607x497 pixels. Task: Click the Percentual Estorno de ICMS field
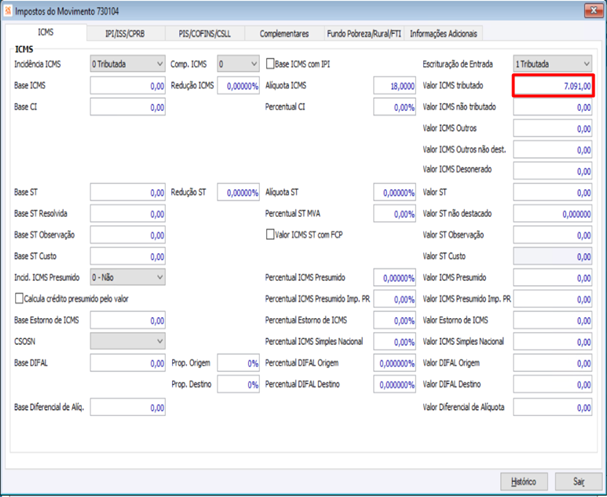click(394, 320)
